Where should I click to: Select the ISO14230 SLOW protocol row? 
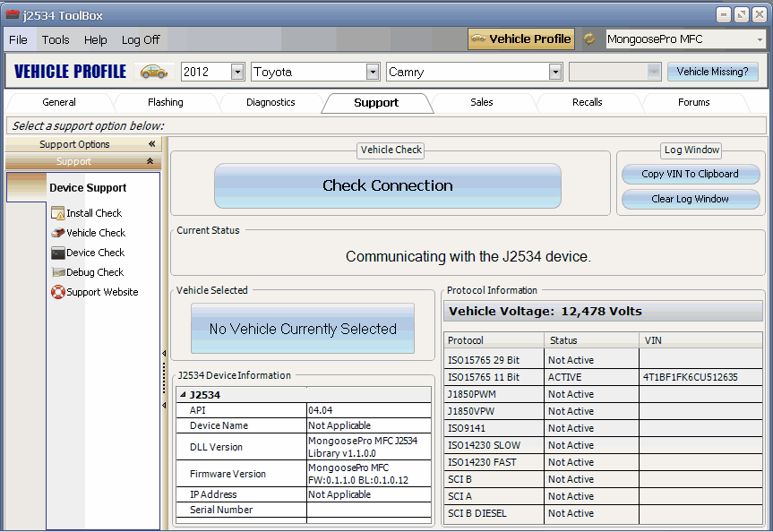603,445
